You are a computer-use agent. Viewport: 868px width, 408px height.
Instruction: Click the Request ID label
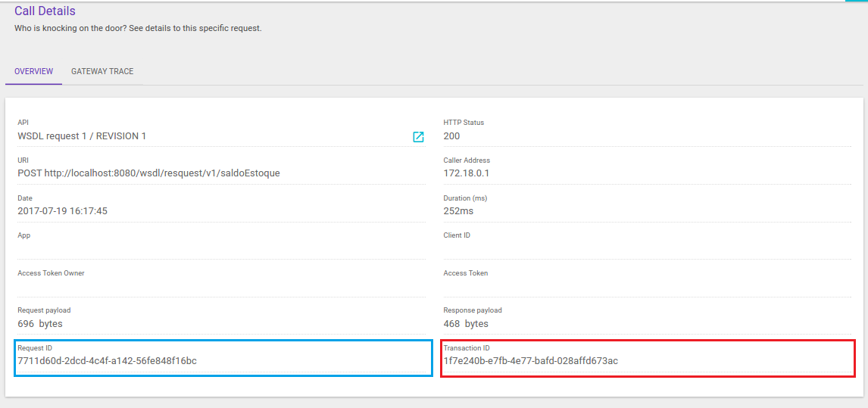coord(35,348)
